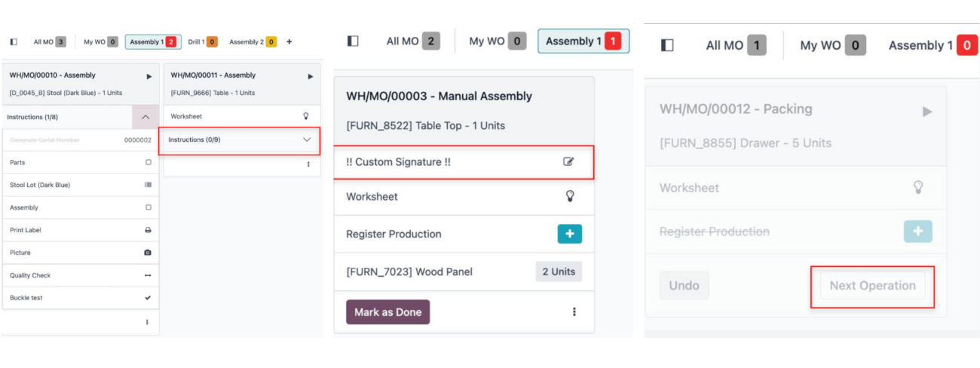Image resolution: width=980 pixels, height=368 pixels.
Task: Toggle the sidebar panel icon beside All MO 3
Action: (14, 42)
